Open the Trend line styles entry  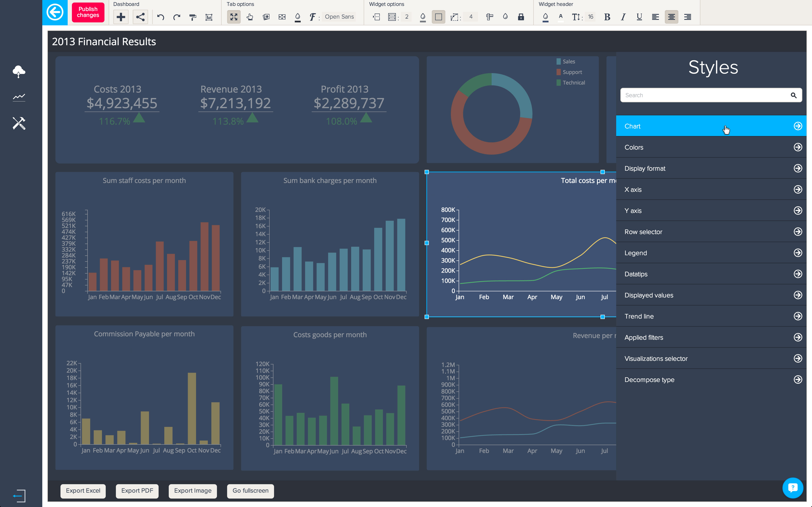(x=711, y=316)
